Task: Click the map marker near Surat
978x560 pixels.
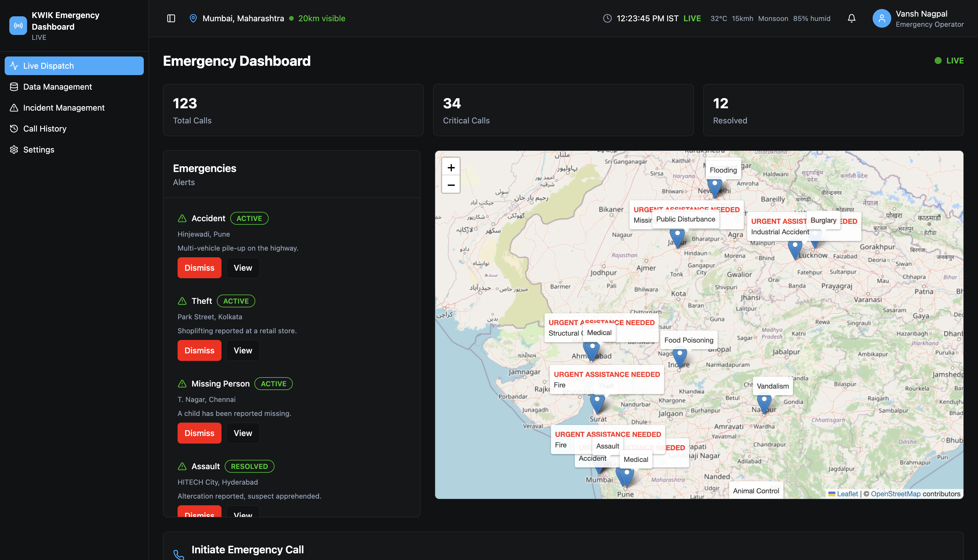Action: (597, 403)
